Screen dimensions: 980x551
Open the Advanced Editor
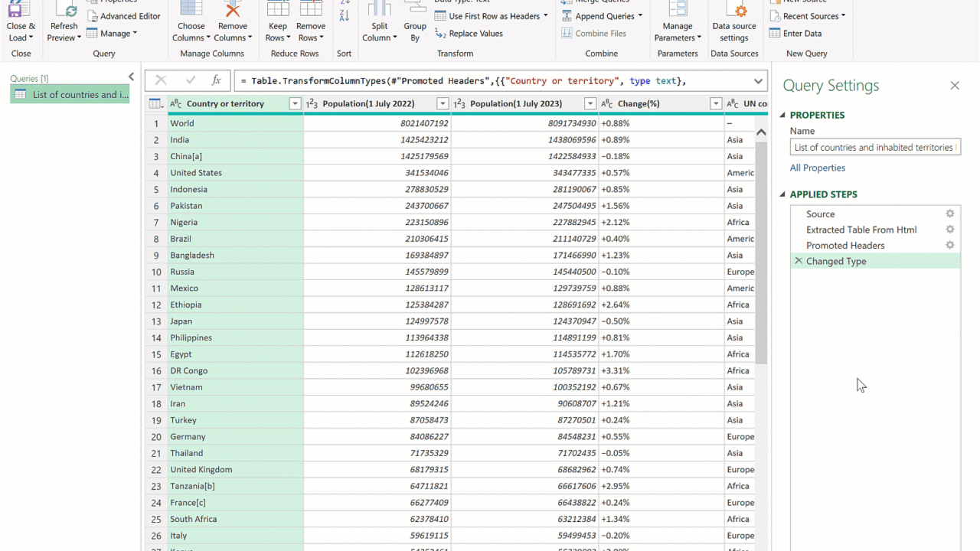(123, 16)
